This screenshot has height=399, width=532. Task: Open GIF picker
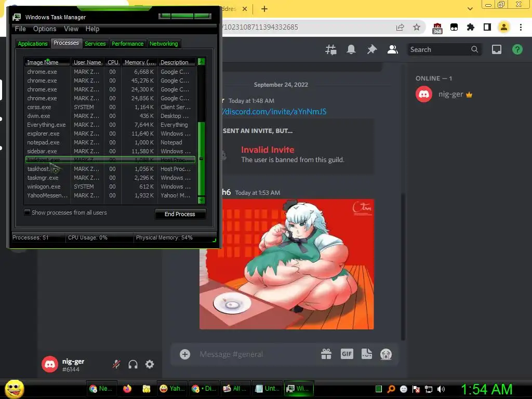point(347,354)
